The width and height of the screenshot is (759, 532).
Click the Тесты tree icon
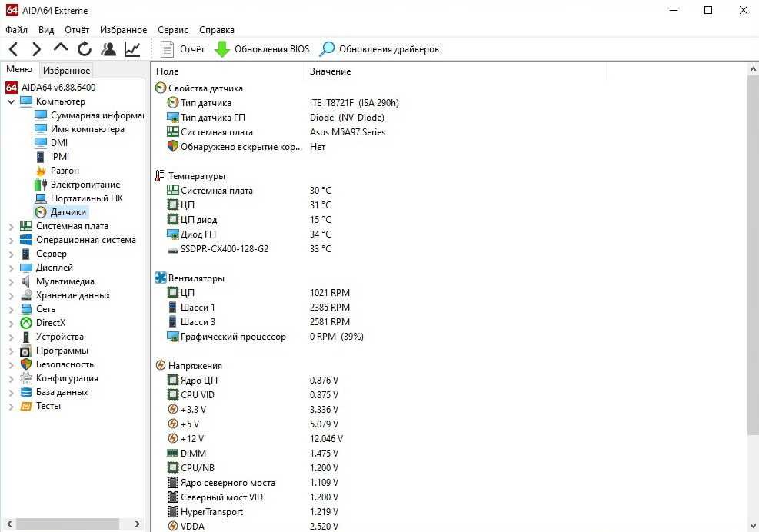pyautogui.click(x=26, y=406)
